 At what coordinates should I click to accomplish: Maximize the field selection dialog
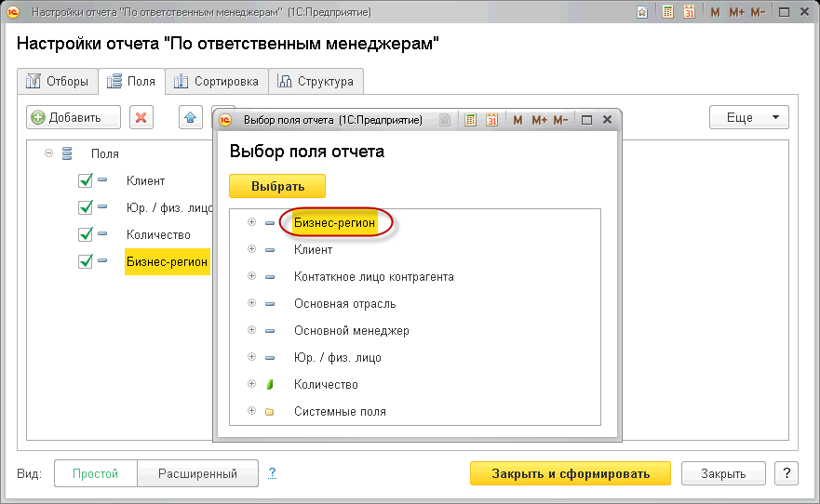pyautogui.click(x=586, y=120)
